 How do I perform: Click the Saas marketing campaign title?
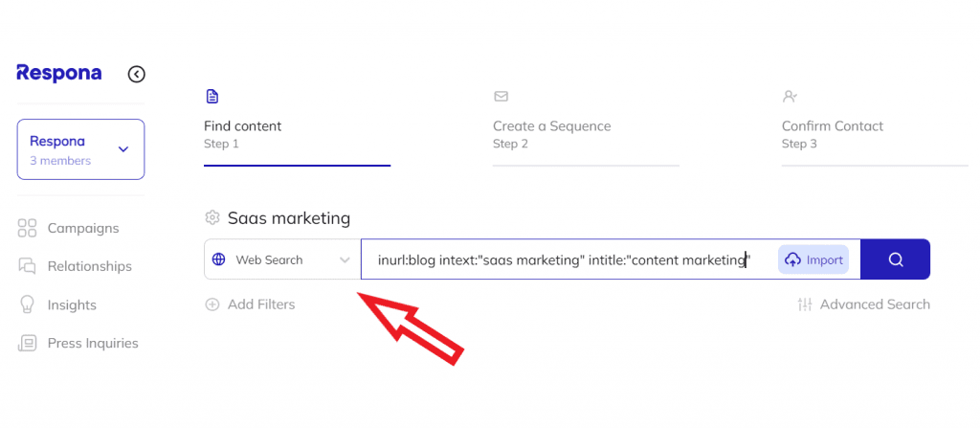pos(289,218)
